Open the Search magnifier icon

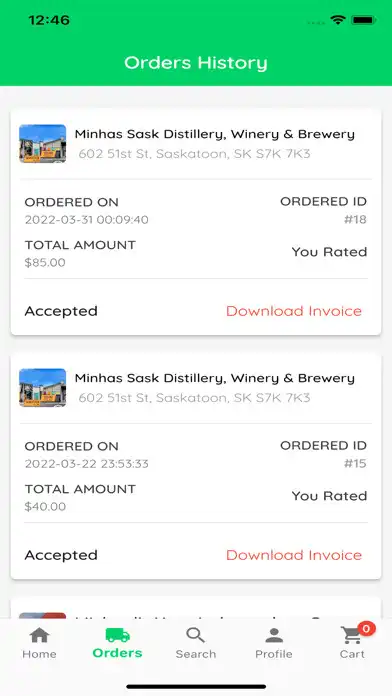point(195,635)
